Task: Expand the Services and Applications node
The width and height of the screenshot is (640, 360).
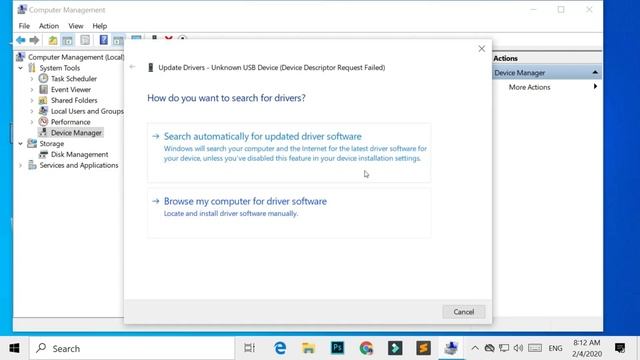Action: [x=20, y=165]
